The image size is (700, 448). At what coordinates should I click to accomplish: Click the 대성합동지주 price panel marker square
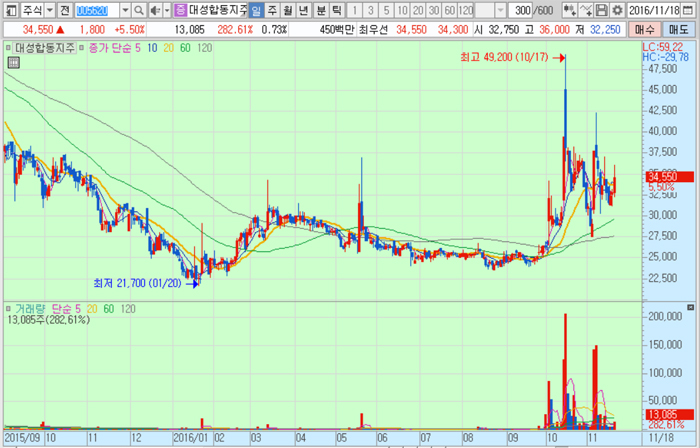(9, 47)
